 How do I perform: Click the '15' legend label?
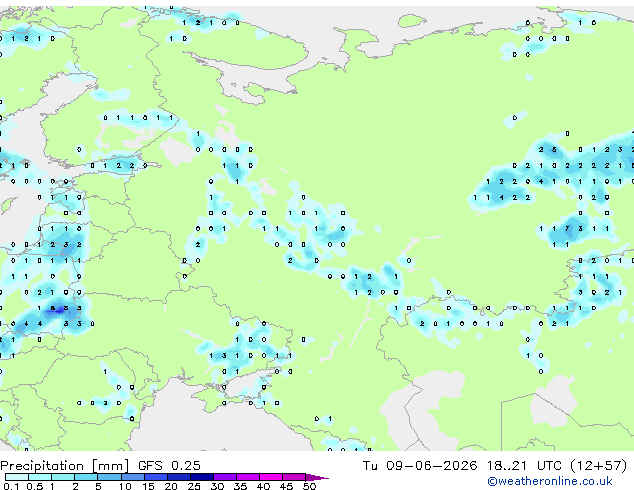click(148, 486)
